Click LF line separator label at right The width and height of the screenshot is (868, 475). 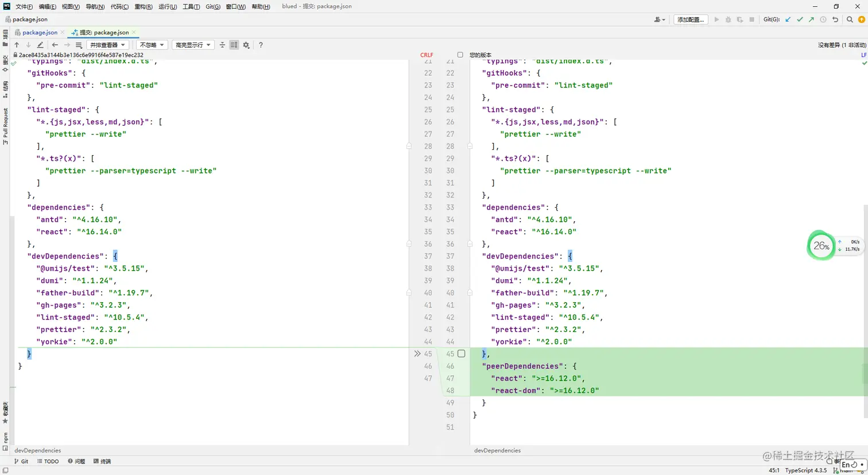pyautogui.click(x=863, y=55)
